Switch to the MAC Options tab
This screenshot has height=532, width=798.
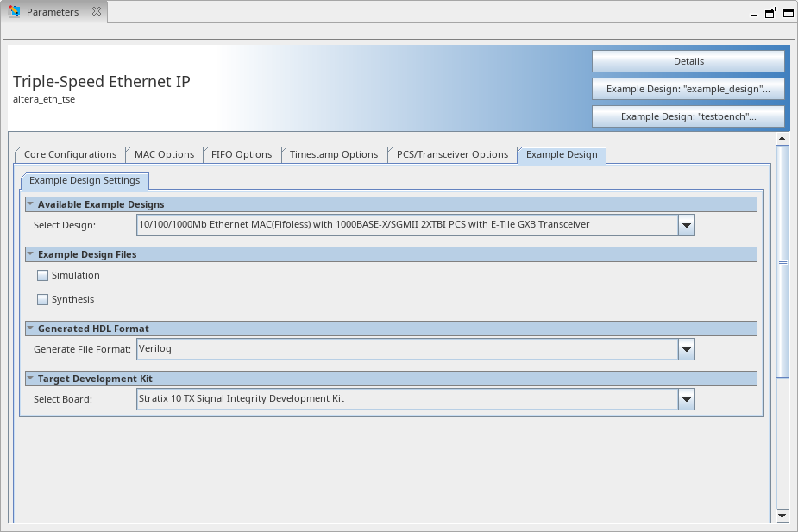[165, 154]
